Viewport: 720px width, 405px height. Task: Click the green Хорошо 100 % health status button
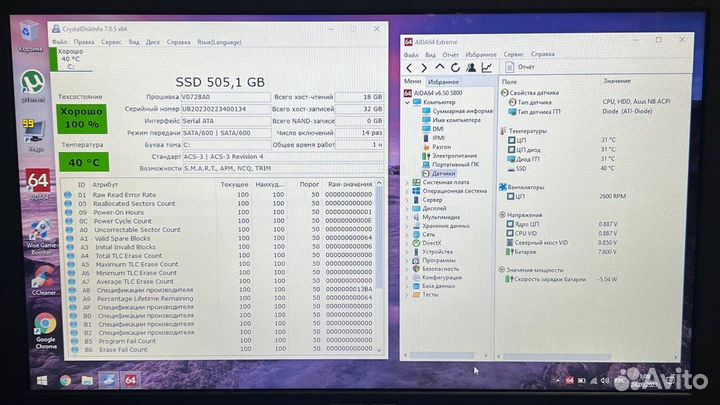pyautogui.click(x=82, y=118)
